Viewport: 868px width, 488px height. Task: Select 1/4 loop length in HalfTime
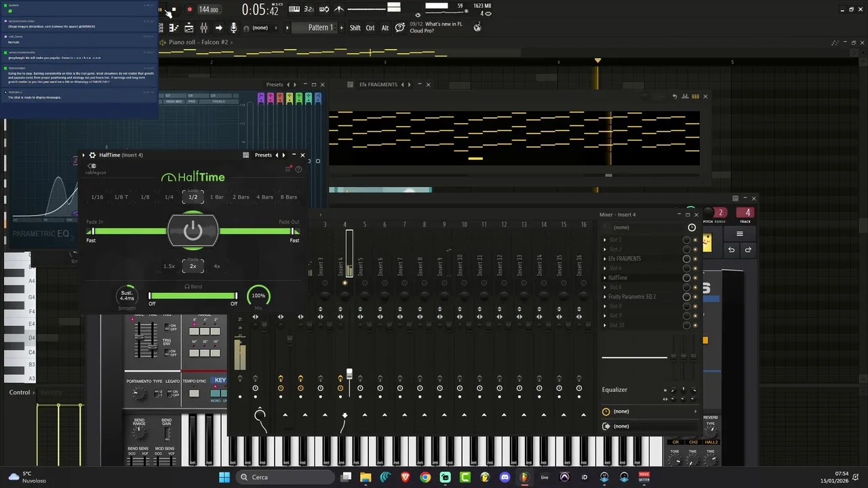pos(169,197)
